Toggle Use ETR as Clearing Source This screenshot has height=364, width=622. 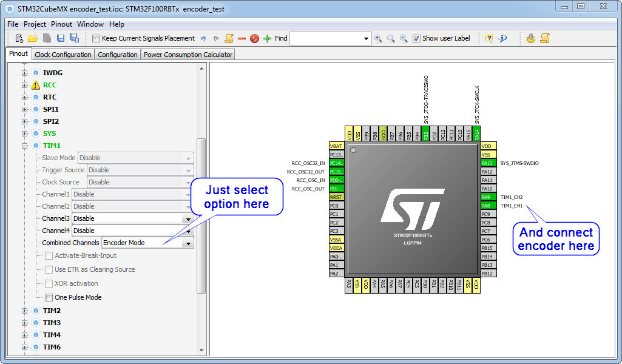(x=49, y=269)
